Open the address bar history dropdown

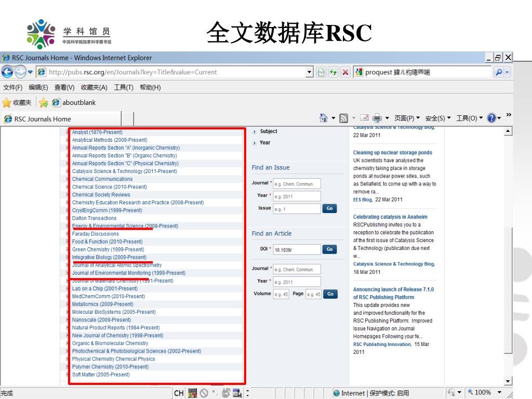click(x=309, y=72)
